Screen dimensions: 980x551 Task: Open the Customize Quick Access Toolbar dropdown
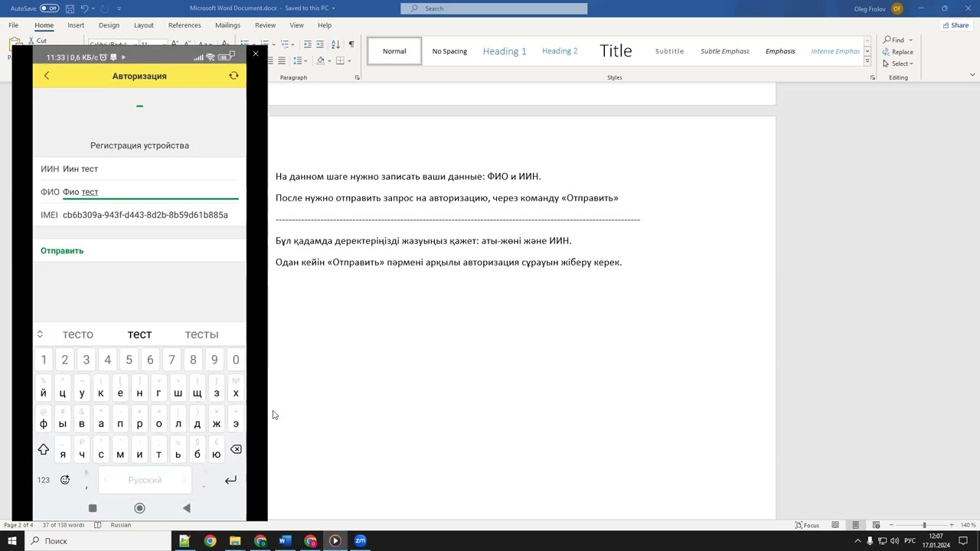click(121, 8)
